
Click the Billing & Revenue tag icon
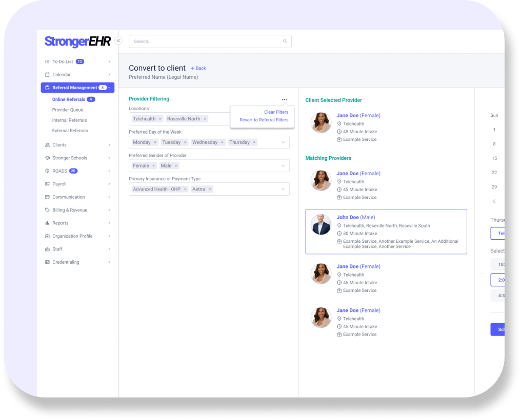pyautogui.click(x=47, y=210)
